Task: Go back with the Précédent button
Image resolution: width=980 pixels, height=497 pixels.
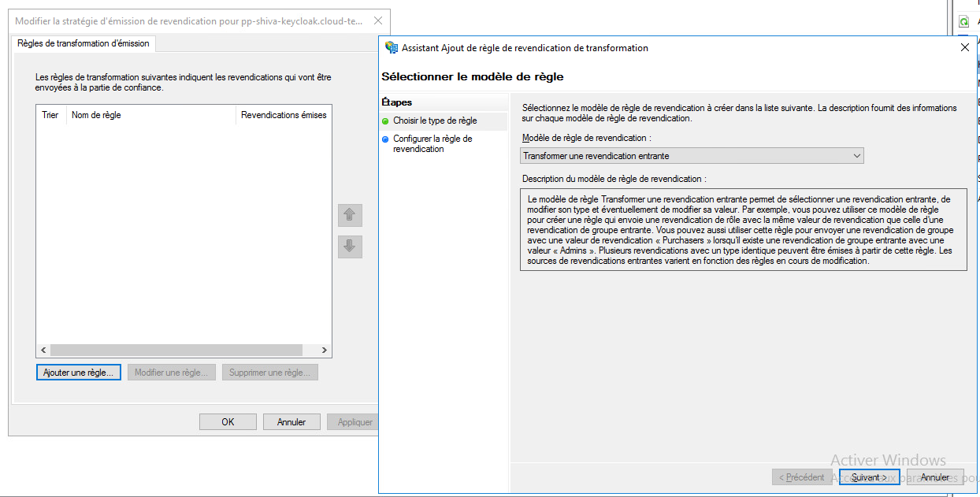Action: (x=802, y=477)
